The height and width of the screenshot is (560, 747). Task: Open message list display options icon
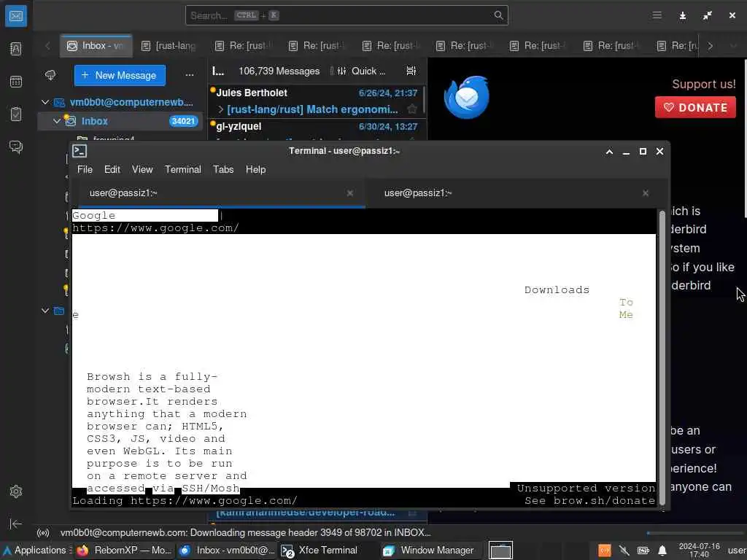pos(411,71)
